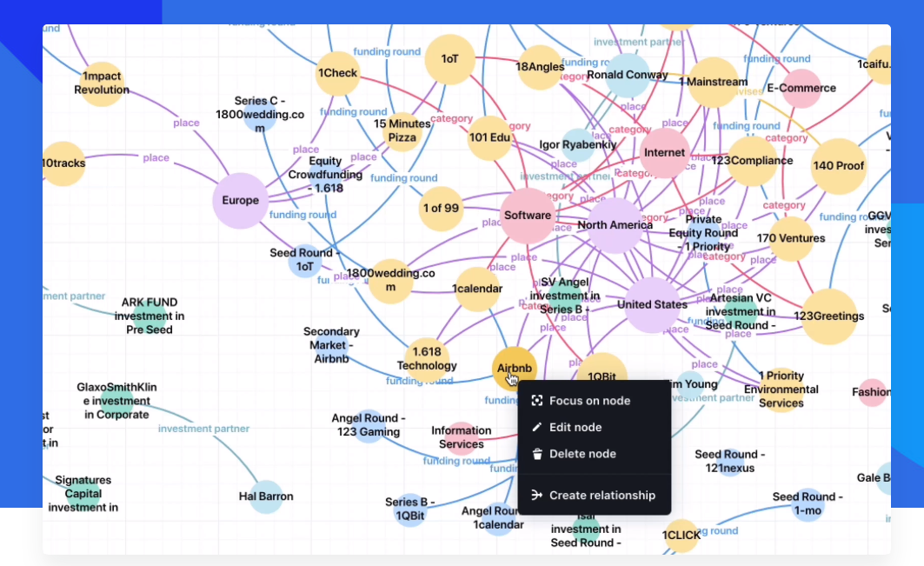The image size is (924, 566).
Task: Select the 101 Edu node
Action: (489, 138)
